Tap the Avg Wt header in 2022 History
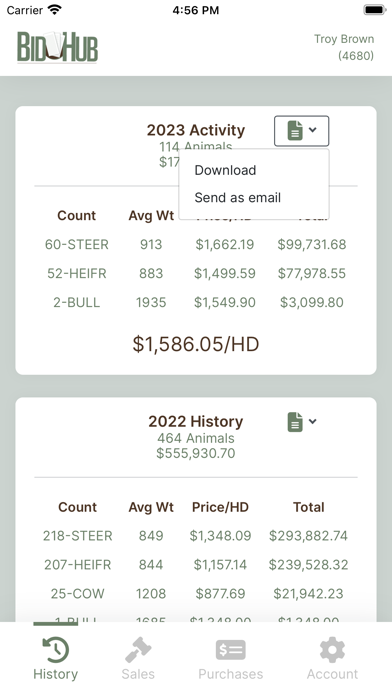The image size is (392, 696). click(151, 507)
